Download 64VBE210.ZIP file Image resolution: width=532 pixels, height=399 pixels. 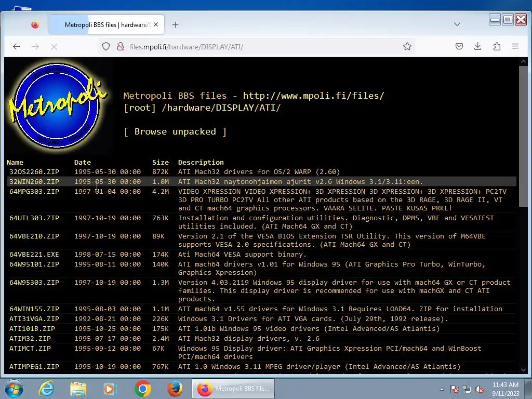(x=34, y=236)
